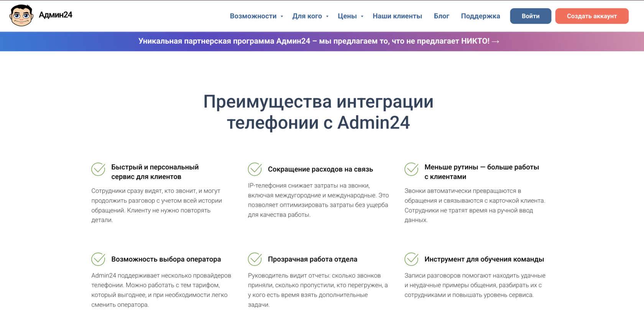Click heading Преимущества интеграции телефонии с Admin24
Viewport: 644px width, 313px height.
coord(318,112)
